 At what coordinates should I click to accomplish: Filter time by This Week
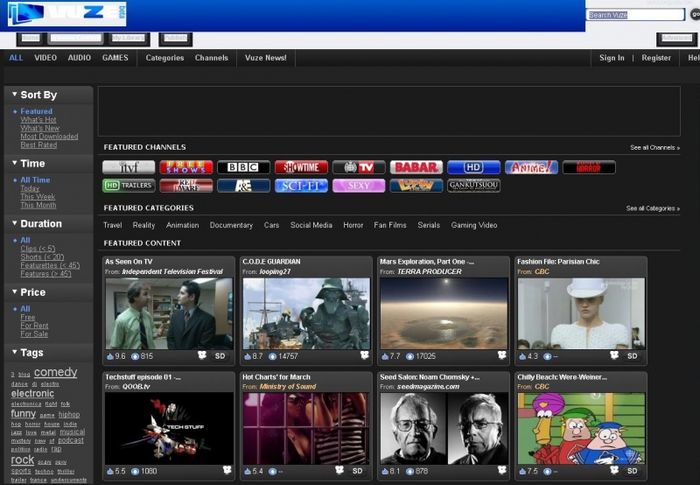coord(38,197)
